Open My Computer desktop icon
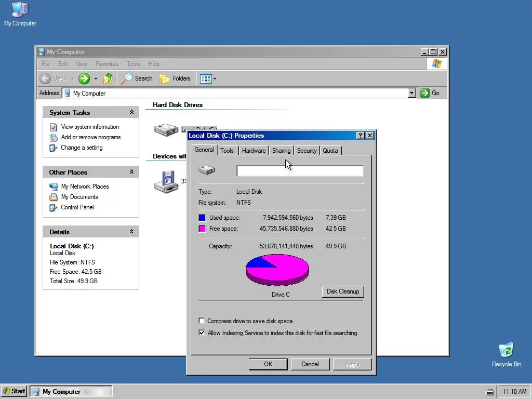532x399 pixels. click(x=20, y=14)
